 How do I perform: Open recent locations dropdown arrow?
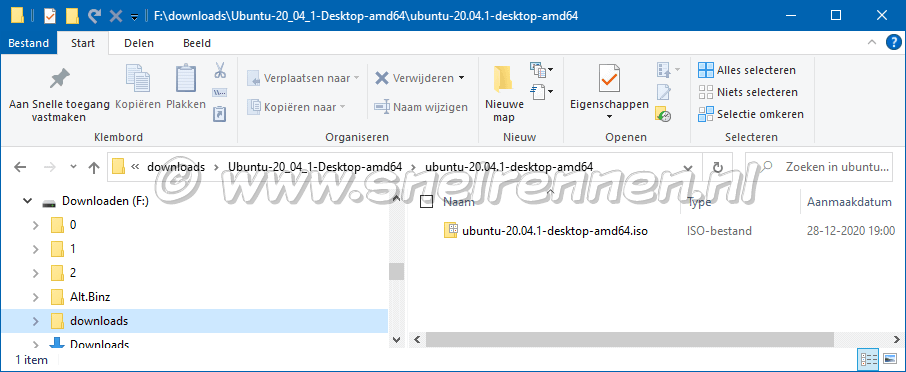coord(73,168)
